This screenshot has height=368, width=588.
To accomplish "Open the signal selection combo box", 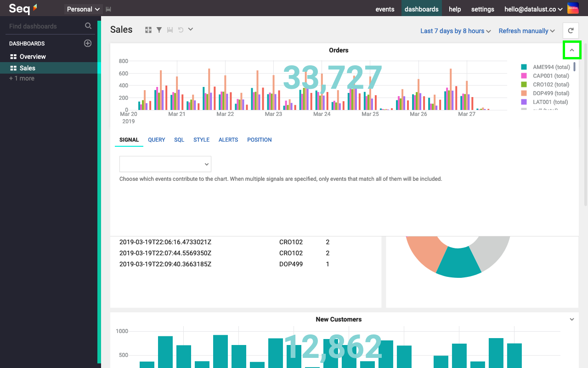I will pyautogui.click(x=165, y=164).
